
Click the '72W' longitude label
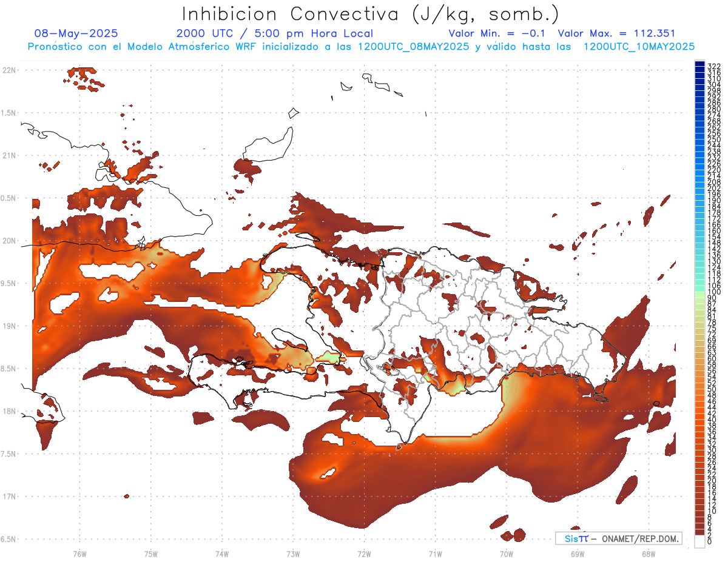coord(364,554)
